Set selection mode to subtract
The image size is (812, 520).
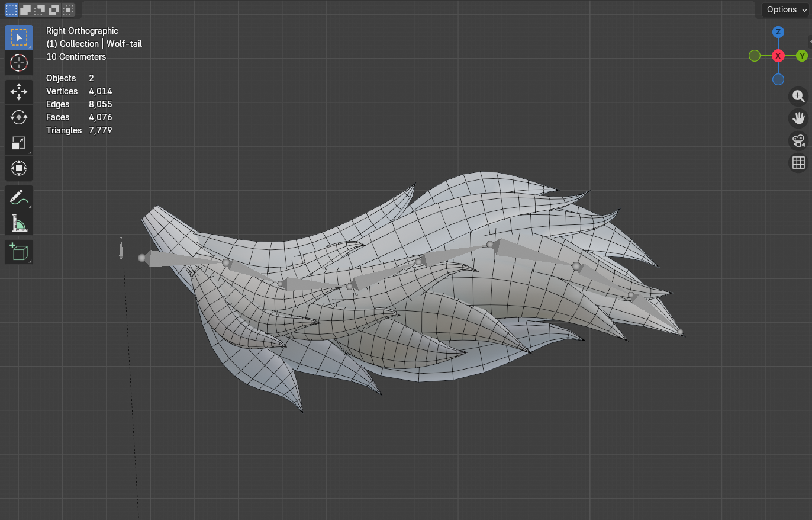click(x=40, y=9)
